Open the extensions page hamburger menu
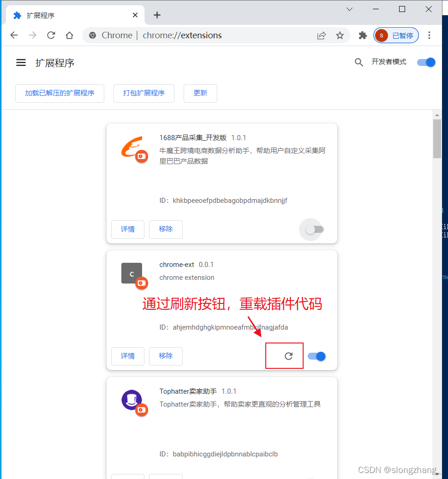This screenshot has height=479, width=448. pos(21,63)
